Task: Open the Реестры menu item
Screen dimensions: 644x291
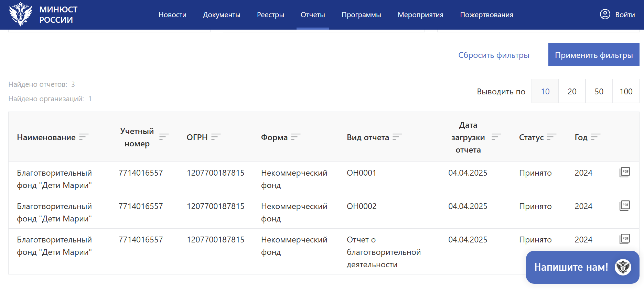Action: (x=270, y=15)
